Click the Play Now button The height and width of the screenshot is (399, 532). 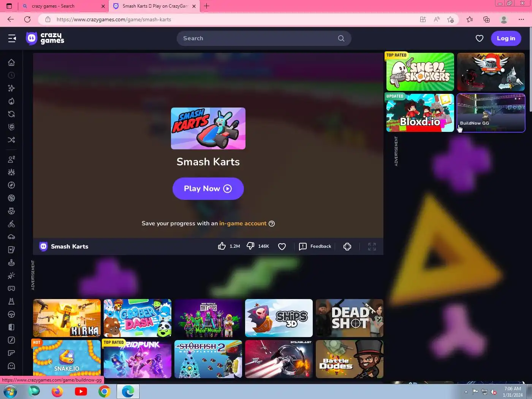point(208,188)
